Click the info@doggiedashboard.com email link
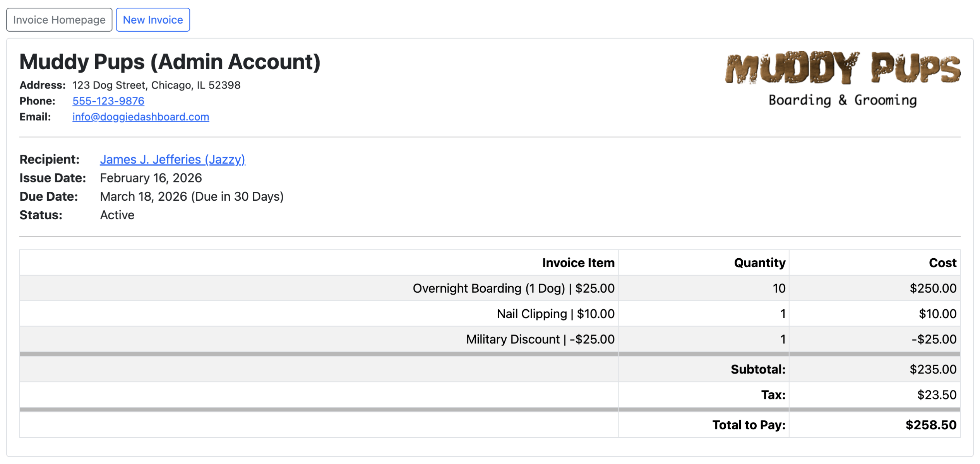Screen dimensions: 980x464 click(x=140, y=117)
